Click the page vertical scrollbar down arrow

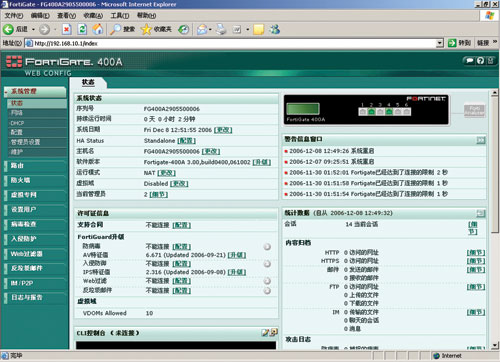[495, 345]
